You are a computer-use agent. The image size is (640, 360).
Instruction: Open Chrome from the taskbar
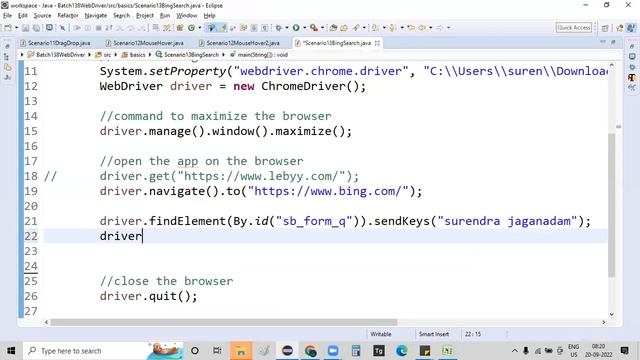(310, 351)
